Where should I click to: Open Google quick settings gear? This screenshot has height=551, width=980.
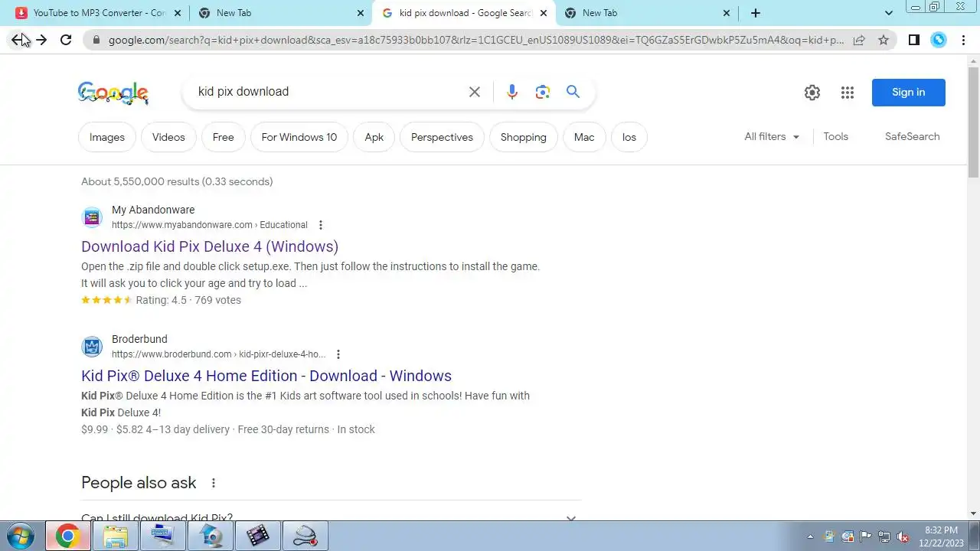point(812,93)
